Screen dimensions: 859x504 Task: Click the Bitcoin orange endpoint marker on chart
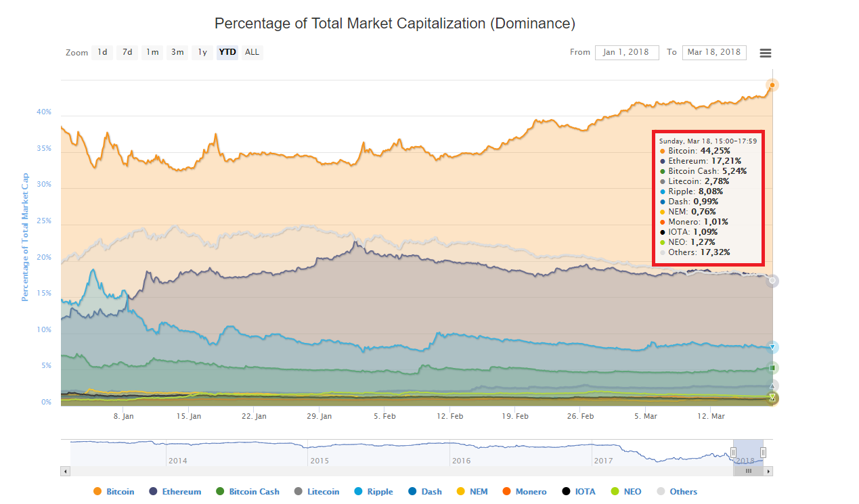coord(772,85)
